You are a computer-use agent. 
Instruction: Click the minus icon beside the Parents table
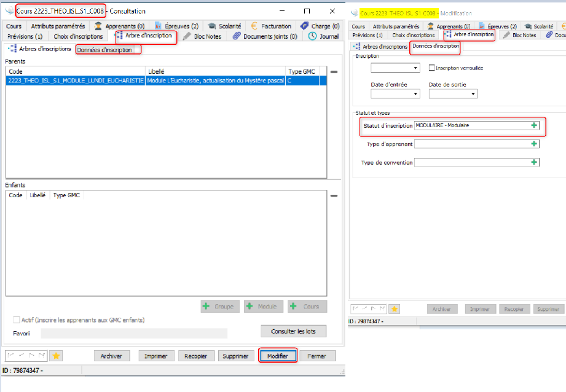pyautogui.click(x=334, y=72)
